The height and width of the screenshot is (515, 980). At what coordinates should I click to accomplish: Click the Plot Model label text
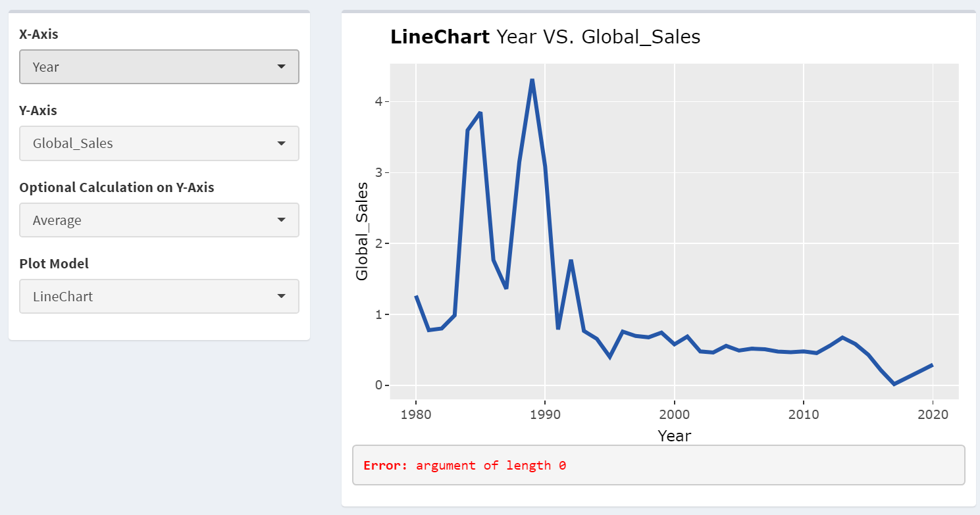53,263
